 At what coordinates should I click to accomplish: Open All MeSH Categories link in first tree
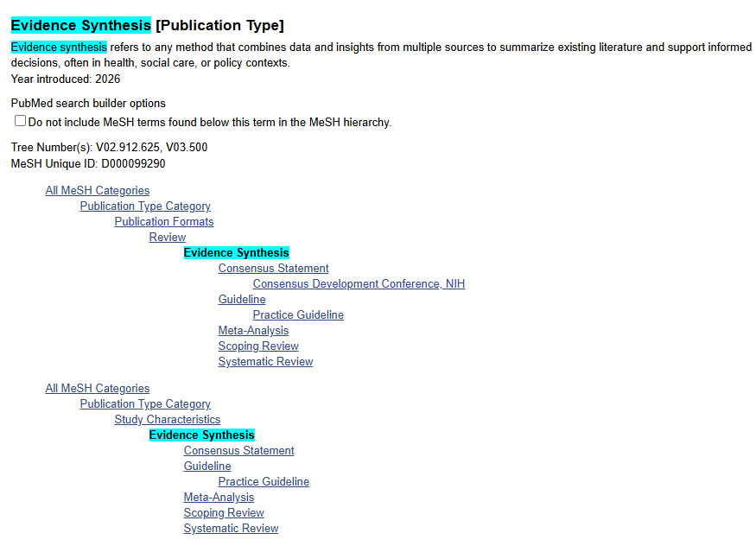point(98,190)
